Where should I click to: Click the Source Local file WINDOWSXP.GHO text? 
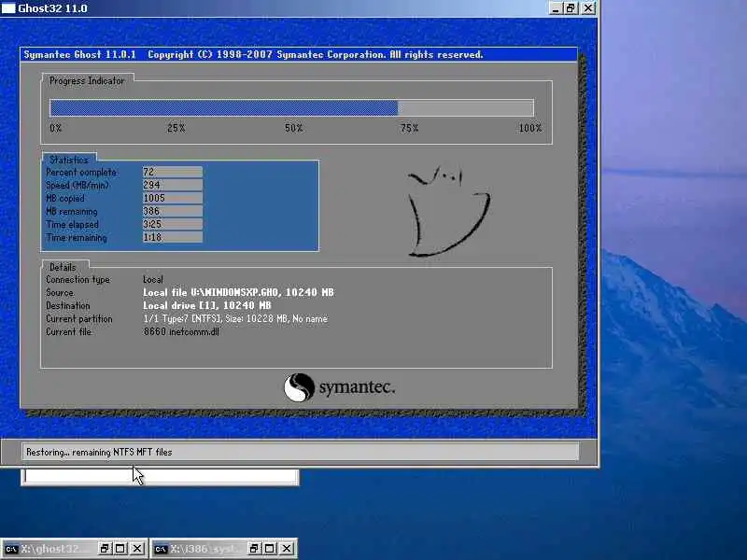coord(238,292)
